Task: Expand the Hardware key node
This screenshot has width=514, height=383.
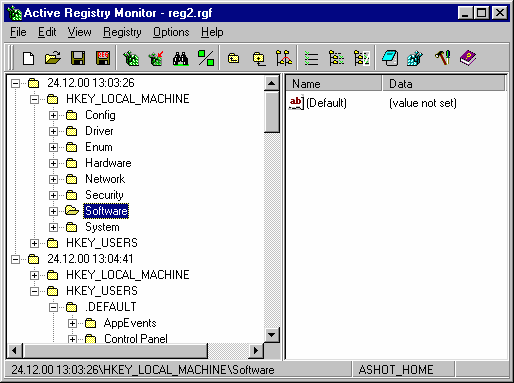Action: (x=53, y=163)
